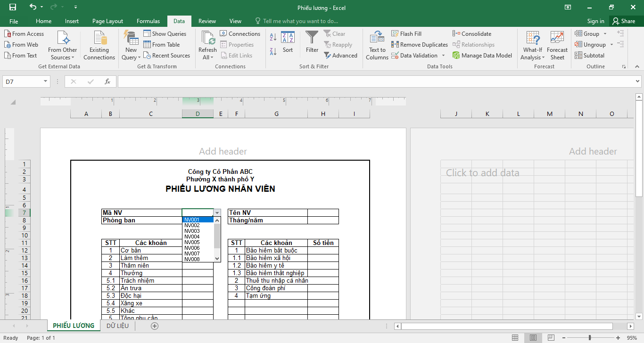Expand the formula bar
Image resolution: width=644 pixels, height=343 pixels.
tap(638, 82)
